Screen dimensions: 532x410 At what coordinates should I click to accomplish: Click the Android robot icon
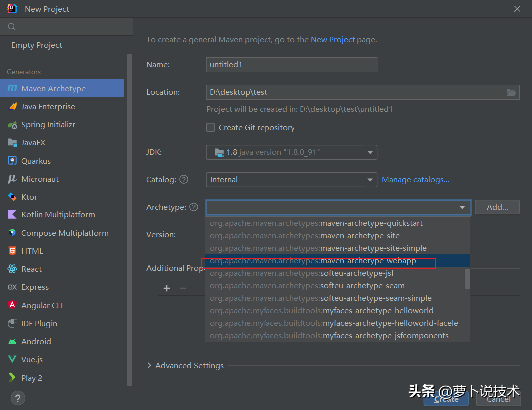click(12, 342)
